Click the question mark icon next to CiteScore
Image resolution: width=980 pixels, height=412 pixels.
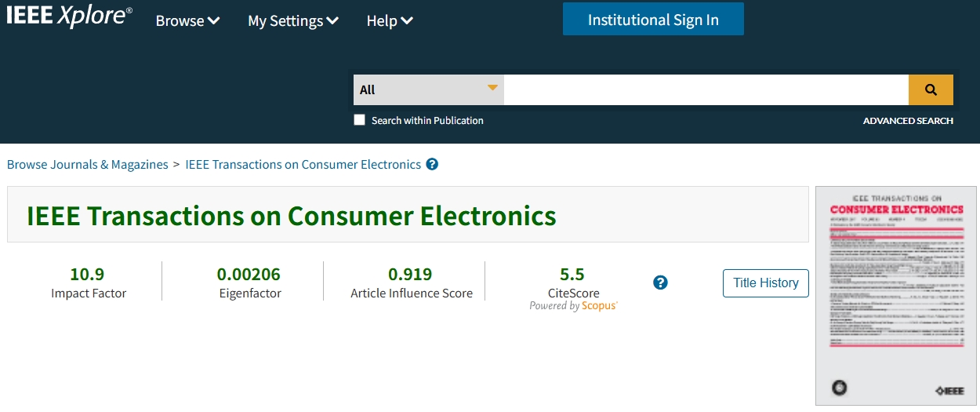[x=660, y=283]
